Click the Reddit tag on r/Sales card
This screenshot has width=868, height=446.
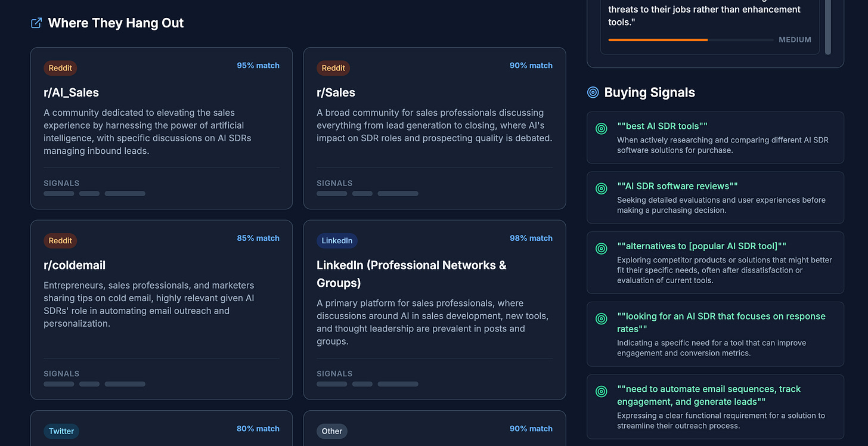coord(333,68)
